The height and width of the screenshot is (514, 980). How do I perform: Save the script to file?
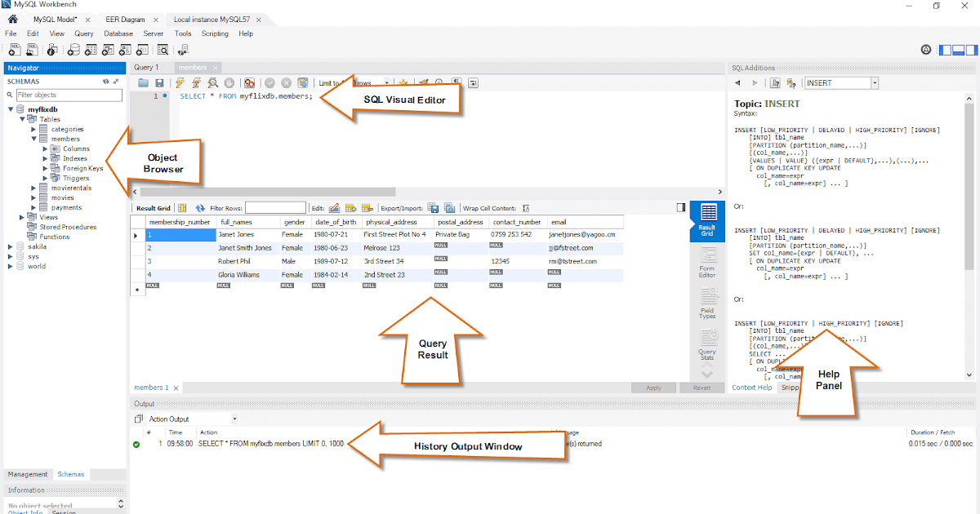point(159,83)
